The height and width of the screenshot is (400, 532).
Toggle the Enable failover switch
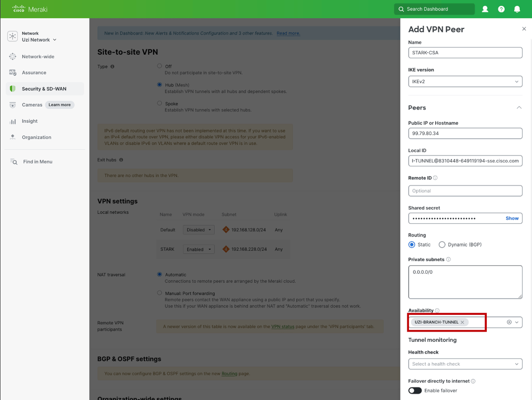415,391
